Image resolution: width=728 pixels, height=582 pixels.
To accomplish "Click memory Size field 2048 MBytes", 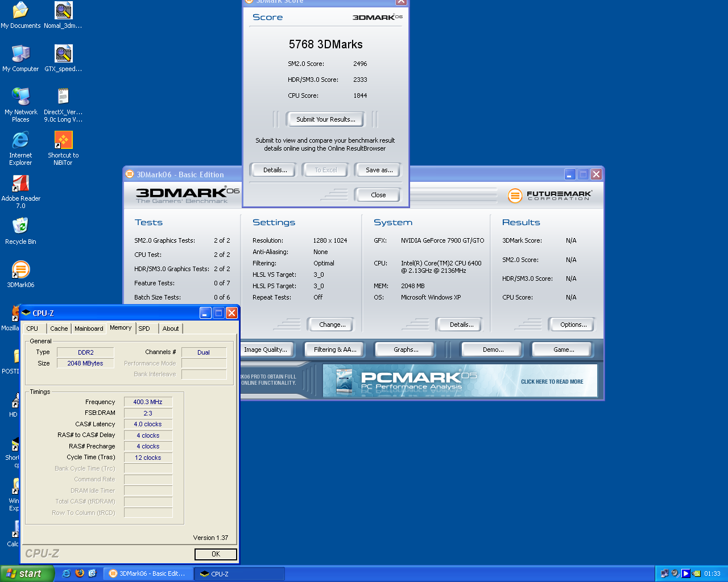I will 85,363.
